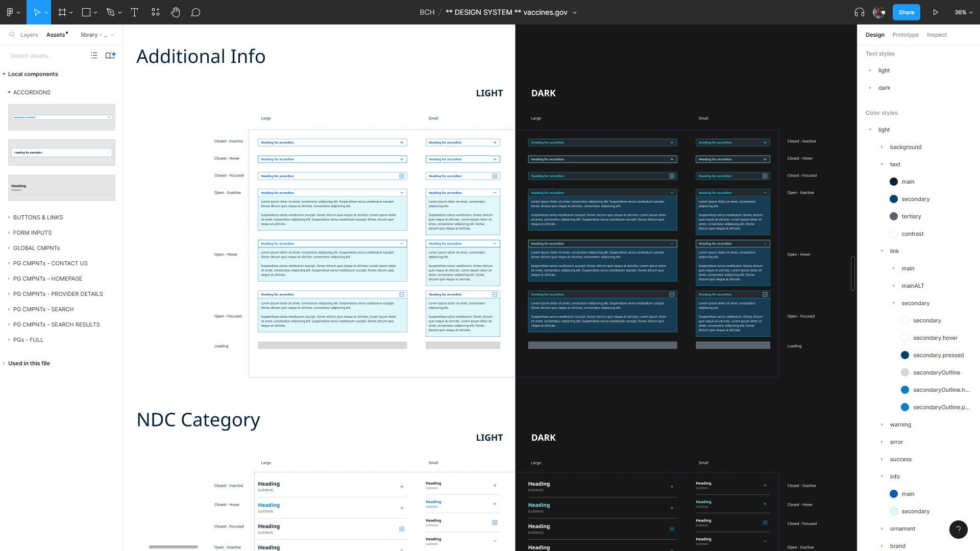The image size is (980, 551).
Task: Click the Present play icon
Action: point(936,12)
